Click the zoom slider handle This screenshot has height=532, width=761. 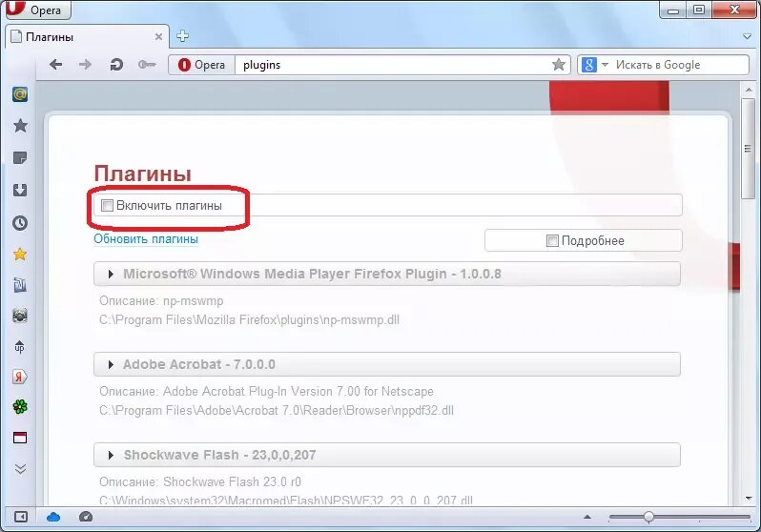pos(648,517)
